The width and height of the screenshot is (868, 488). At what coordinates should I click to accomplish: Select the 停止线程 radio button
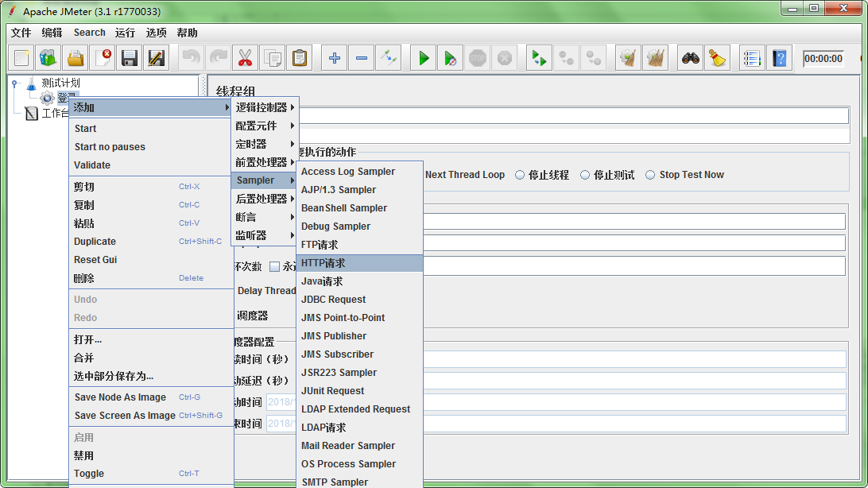tap(520, 175)
